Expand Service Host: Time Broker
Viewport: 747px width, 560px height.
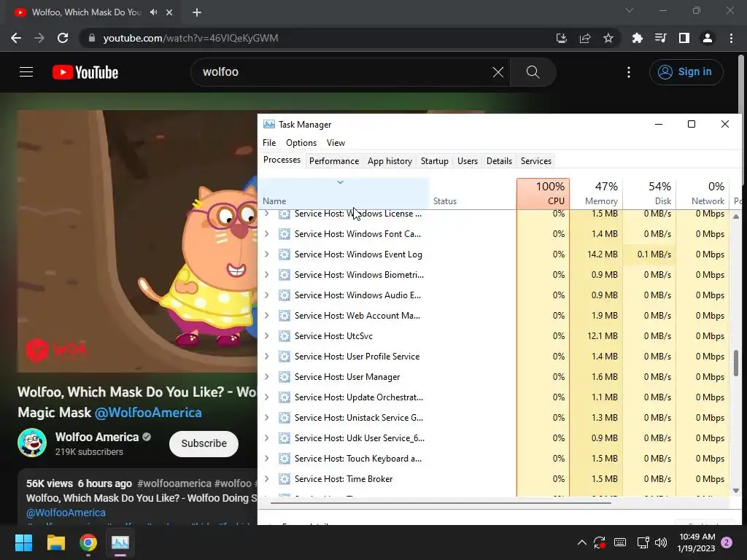coord(267,478)
